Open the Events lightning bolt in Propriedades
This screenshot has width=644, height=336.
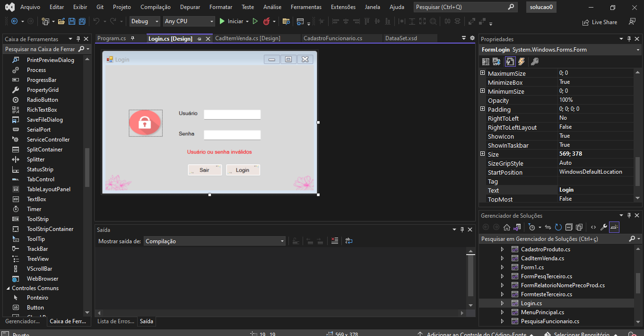(x=522, y=62)
